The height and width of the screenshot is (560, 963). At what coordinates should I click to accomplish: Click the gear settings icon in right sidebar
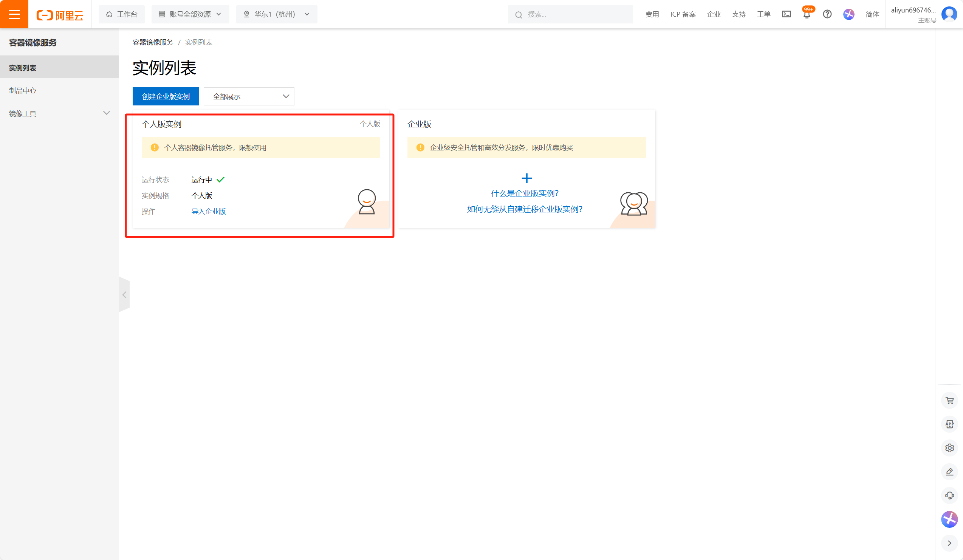(949, 448)
